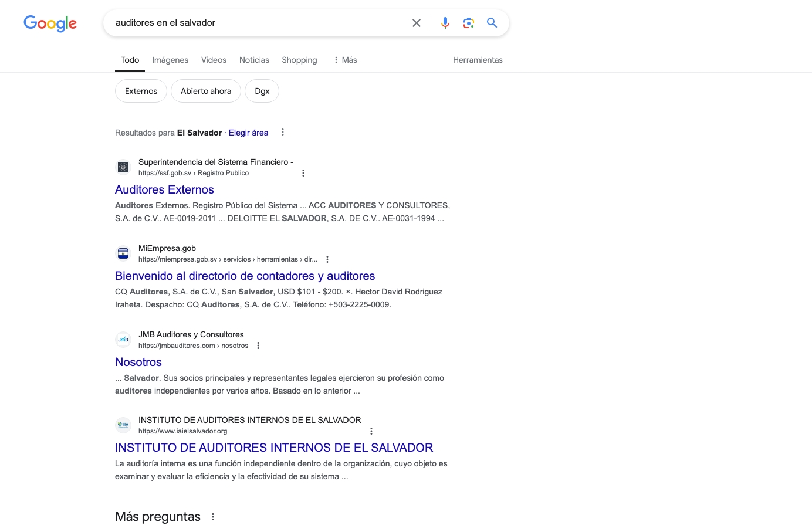Click the miempresa.gob.sv servicios herramientas breadcrumb

pos(228,259)
